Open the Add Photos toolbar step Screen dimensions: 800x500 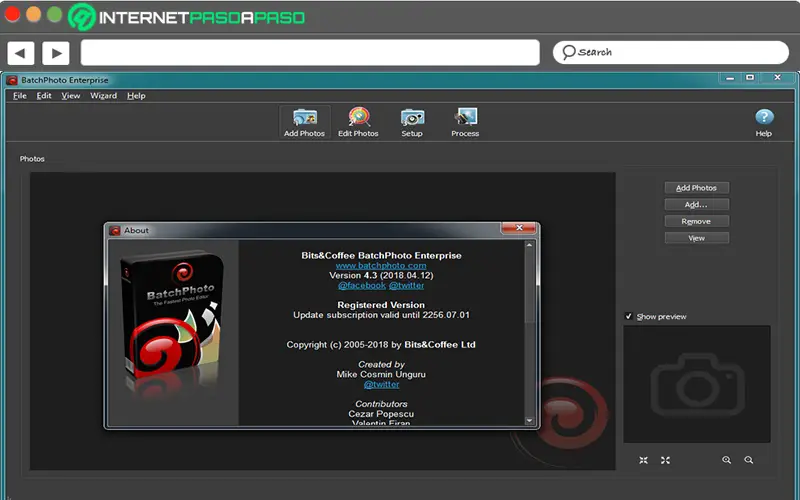305,122
